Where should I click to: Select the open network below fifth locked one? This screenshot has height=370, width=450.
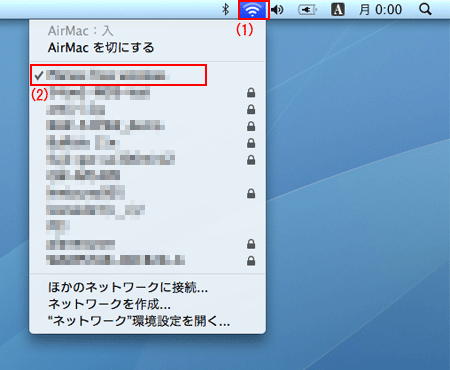coord(147,175)
